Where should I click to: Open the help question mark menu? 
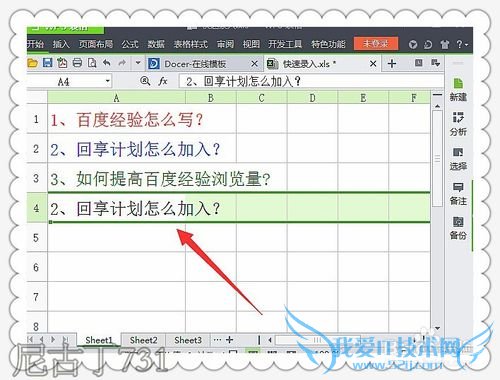click(x=462, y=44)
